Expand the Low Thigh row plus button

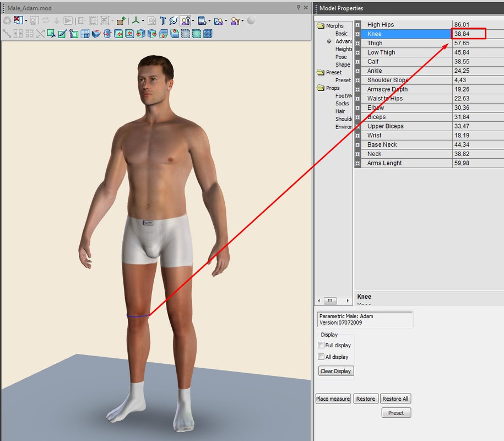[357, 52]
